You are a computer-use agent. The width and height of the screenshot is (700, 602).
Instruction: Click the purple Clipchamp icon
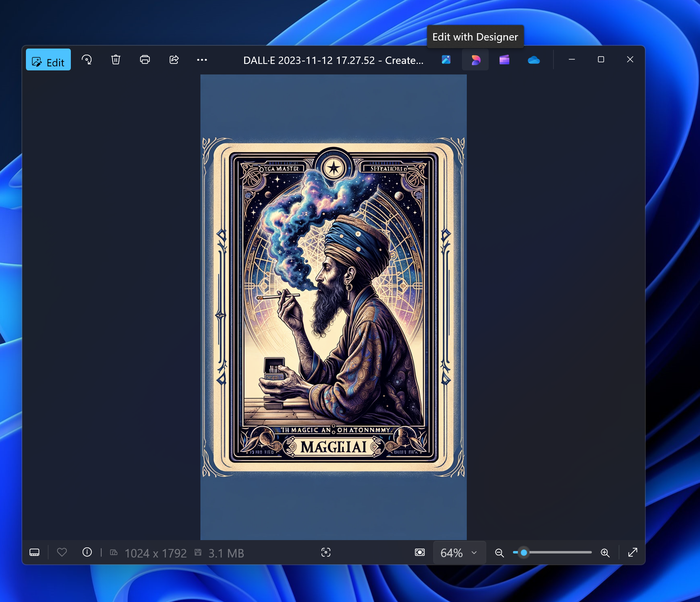pos(504,60)
